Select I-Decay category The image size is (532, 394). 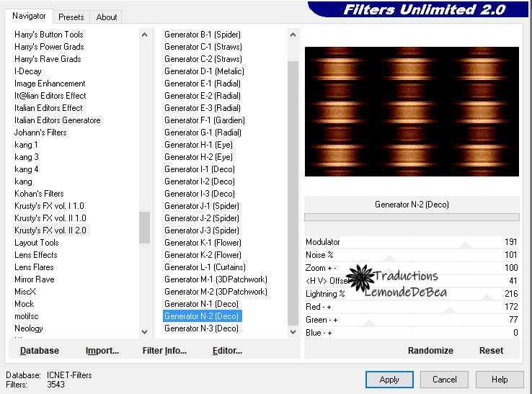click(28, 71)
